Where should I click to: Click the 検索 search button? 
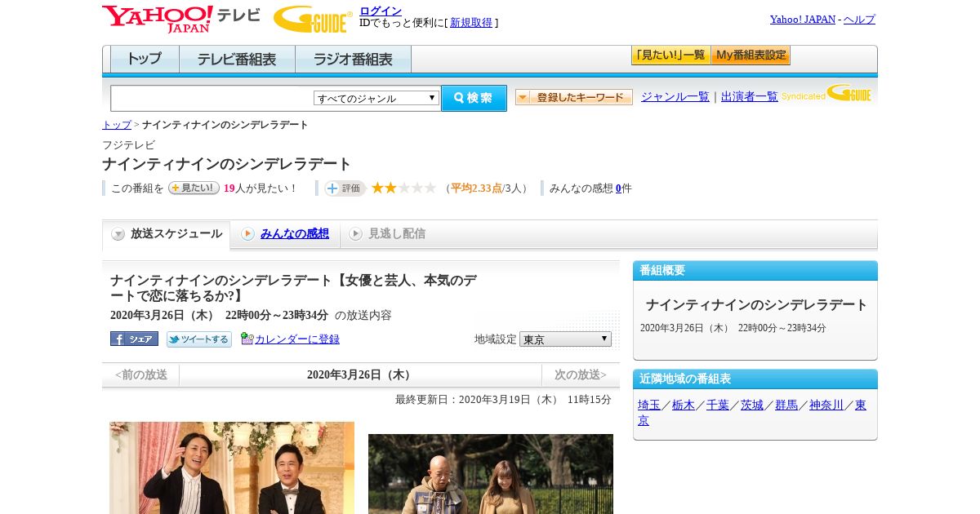tap(474, 98)
